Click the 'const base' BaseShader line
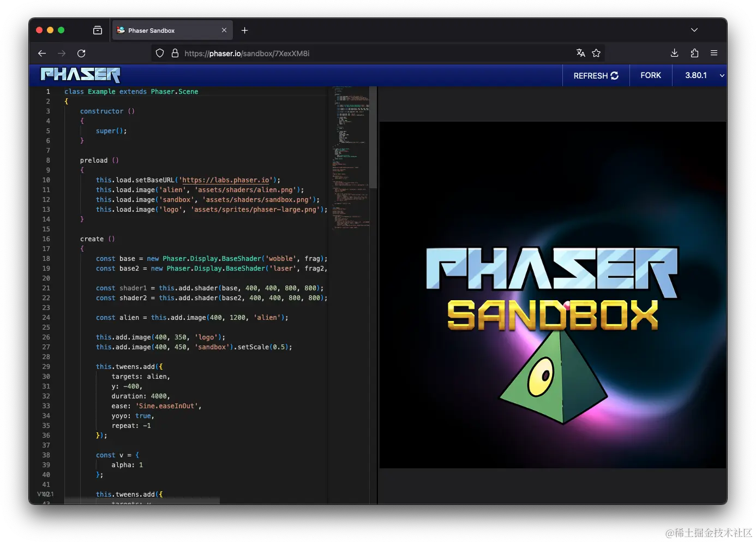756x542 pixels. coord(212,259)
